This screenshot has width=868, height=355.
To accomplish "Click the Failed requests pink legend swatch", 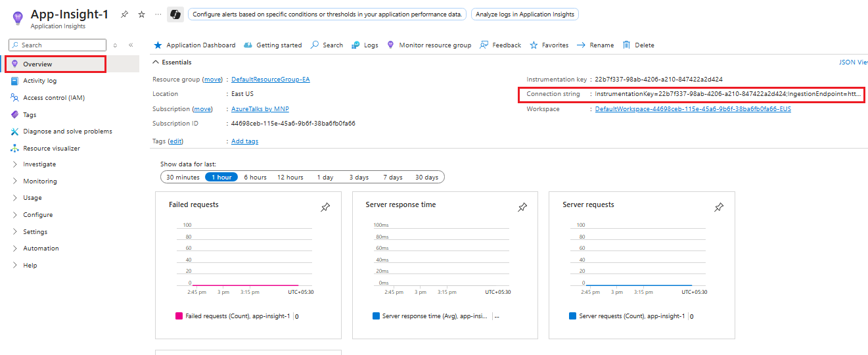I will [179, 316].
